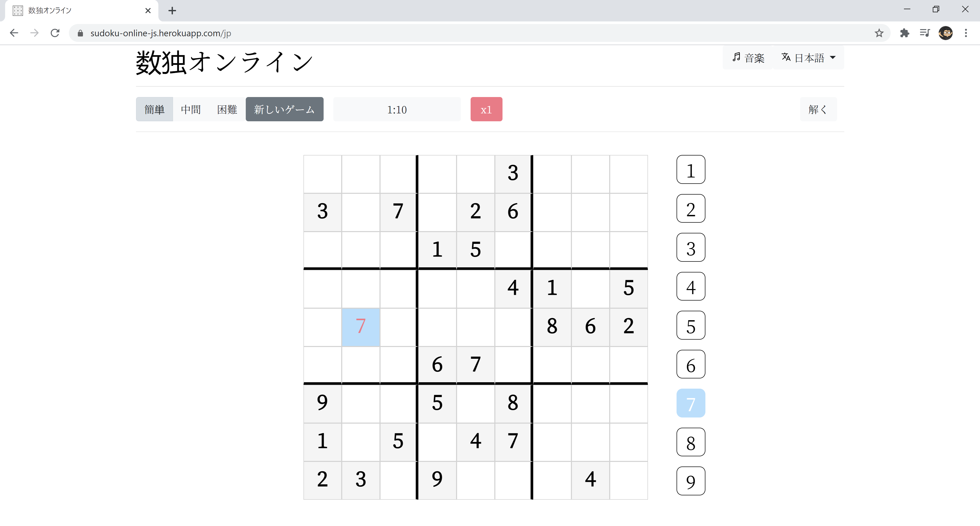The image size is (980, 526).
Task: Open the media control playlist icon
Action: (925, 33)
